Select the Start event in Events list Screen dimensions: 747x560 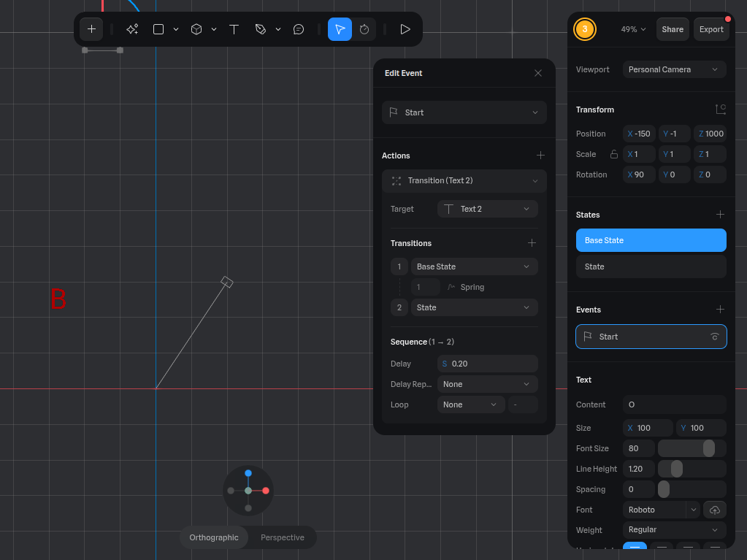(651, 337)
